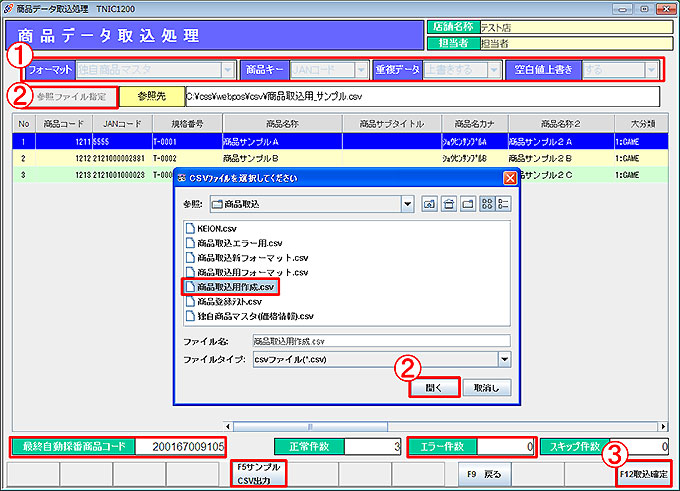The image size is (680, 491).
Task: Click the Up One Level folder icon
Action: (x=429, y=204)
